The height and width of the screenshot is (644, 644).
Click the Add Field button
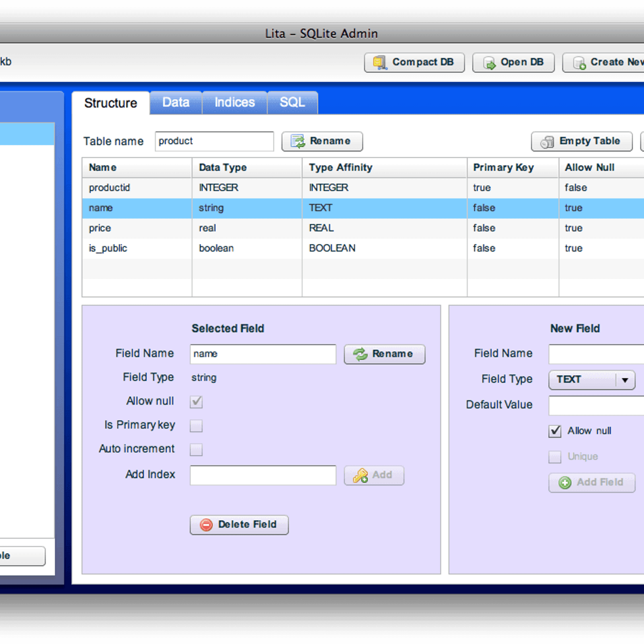pos(592,483)
